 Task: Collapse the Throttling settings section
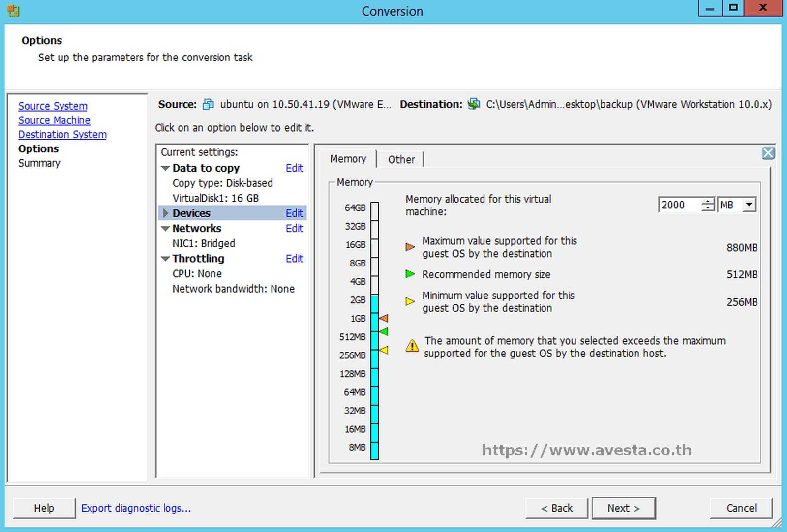(166, 258)
